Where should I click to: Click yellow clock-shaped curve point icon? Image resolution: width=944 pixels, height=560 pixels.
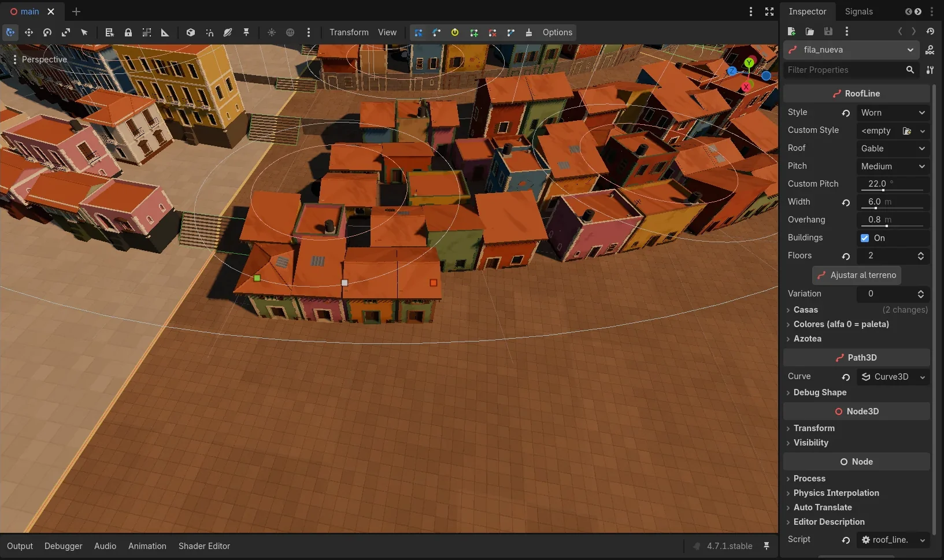pyautogui.click(x=455, y=32)
